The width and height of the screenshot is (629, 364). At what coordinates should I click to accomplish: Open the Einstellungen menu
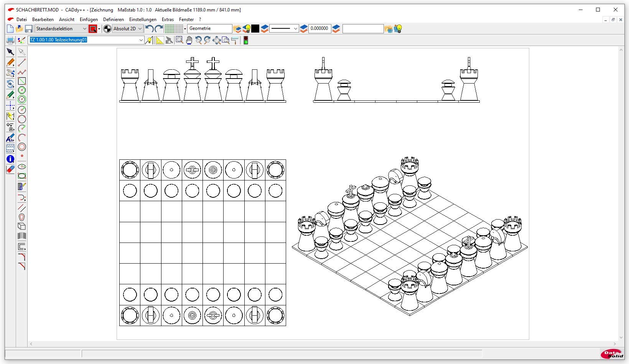point(143,19)
